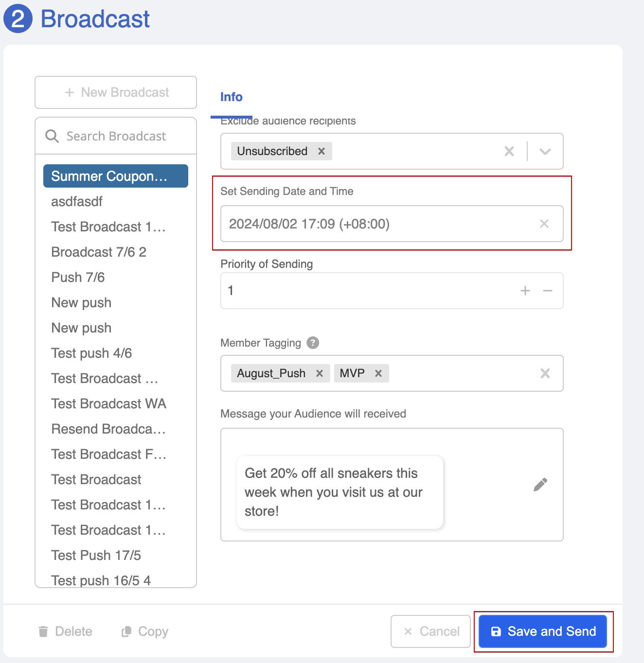Select the Test Push 17/5 broadcast
The height and width of the screenshot is (663, 644).
[96, 555]
